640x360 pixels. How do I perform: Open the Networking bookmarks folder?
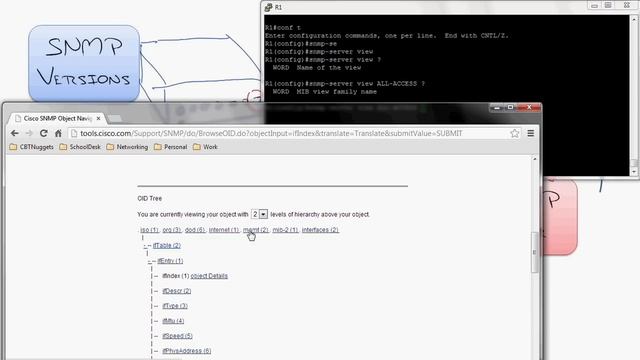127,147
